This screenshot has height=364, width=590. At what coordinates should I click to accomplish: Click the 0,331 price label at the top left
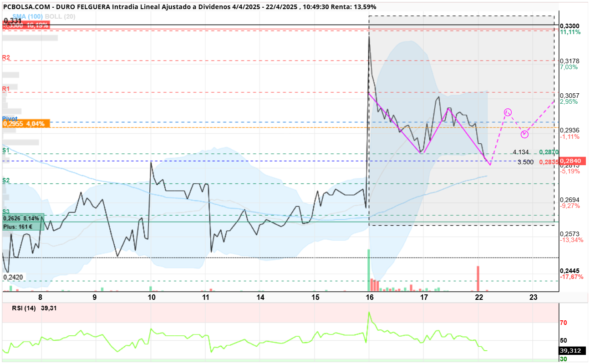[x=12, y=21]
